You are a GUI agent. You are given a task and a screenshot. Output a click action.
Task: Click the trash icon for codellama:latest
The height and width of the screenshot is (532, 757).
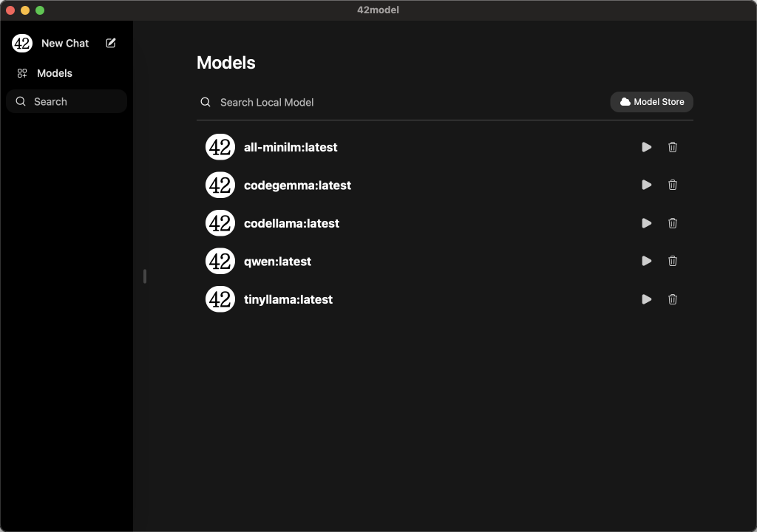(673, 223)
